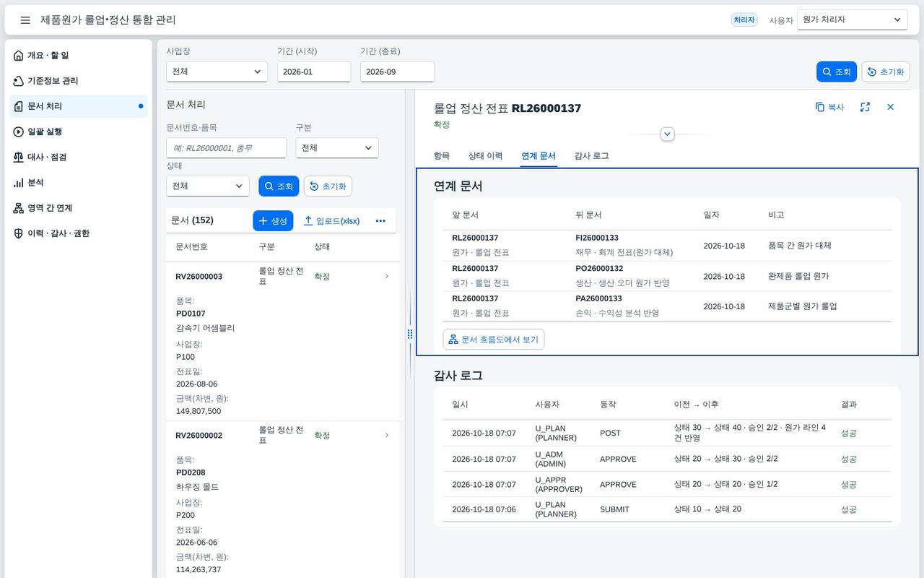Click 초기화 in the 문서 처리 panel
The image size is (924, 578).
pos(328,186)
